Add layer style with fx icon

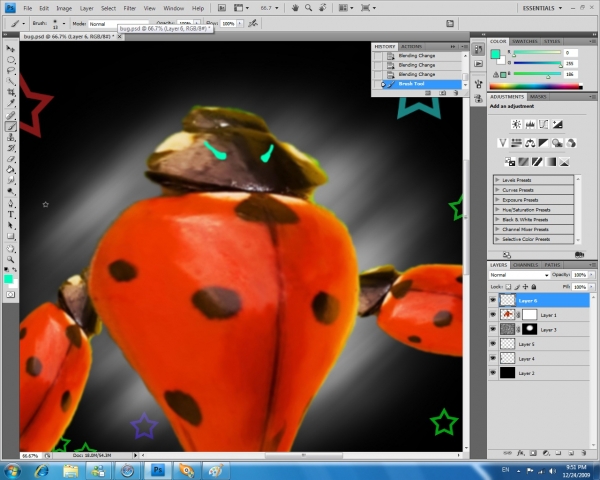click(x=520, y=453)
